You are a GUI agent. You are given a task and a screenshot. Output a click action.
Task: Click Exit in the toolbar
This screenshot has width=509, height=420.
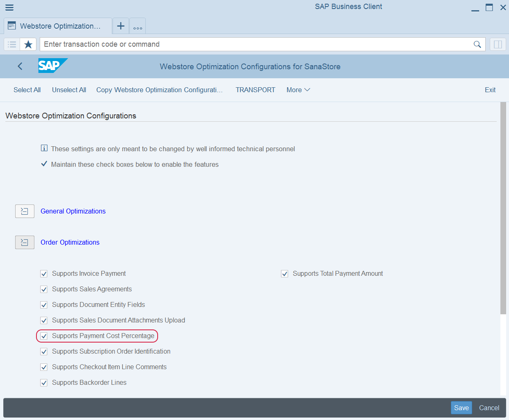490,90
